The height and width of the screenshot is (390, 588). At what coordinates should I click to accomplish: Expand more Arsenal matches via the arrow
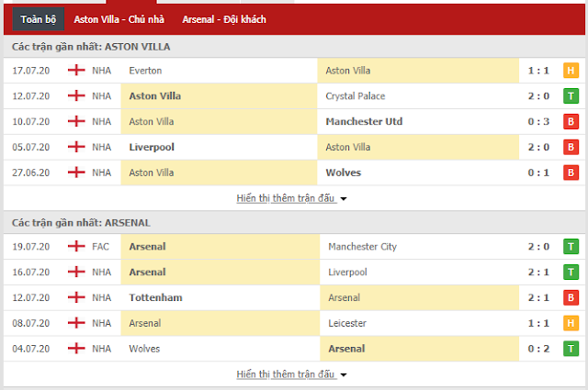[344, 374]
